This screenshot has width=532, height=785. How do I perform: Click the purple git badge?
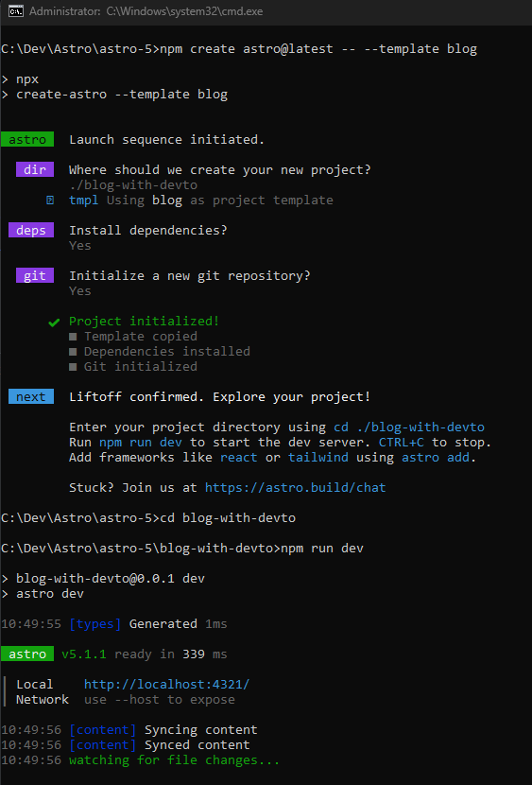click(35, 276)
